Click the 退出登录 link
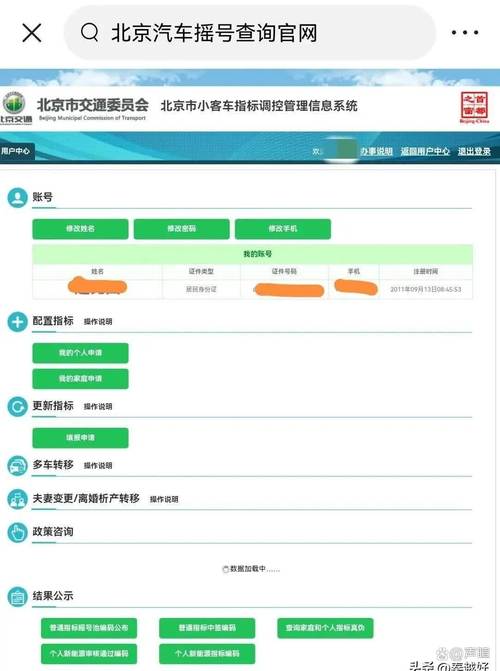The width and height of the screenshot is (500, 671). tap(474, 151)
